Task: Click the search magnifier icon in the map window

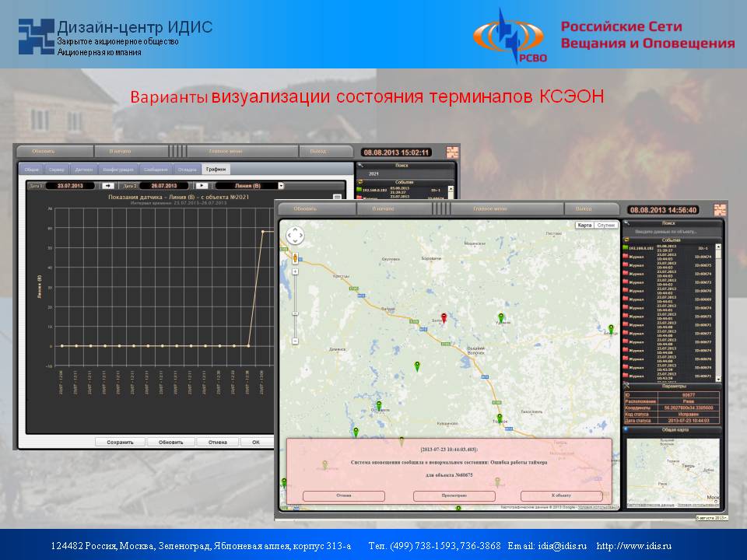Action: [627, 223]
